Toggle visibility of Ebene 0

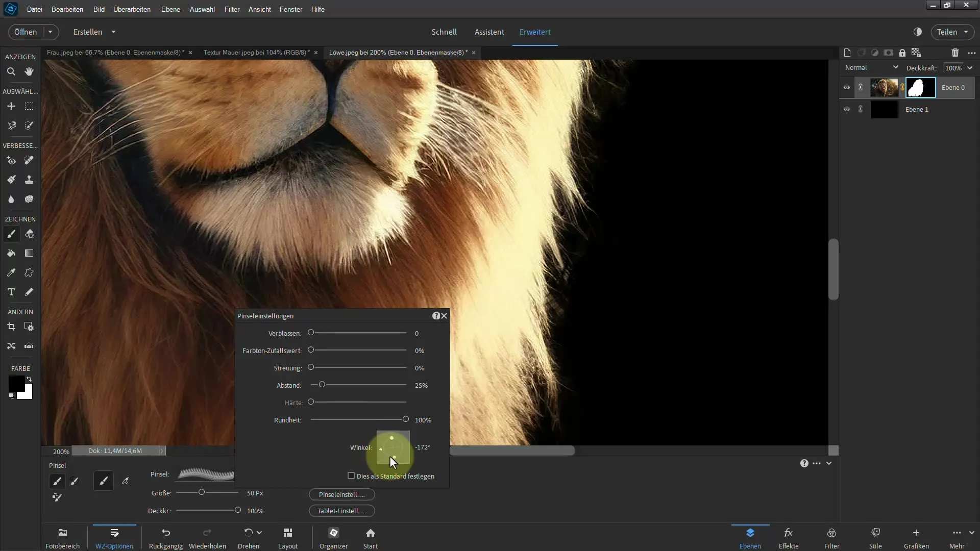point(847,87)
